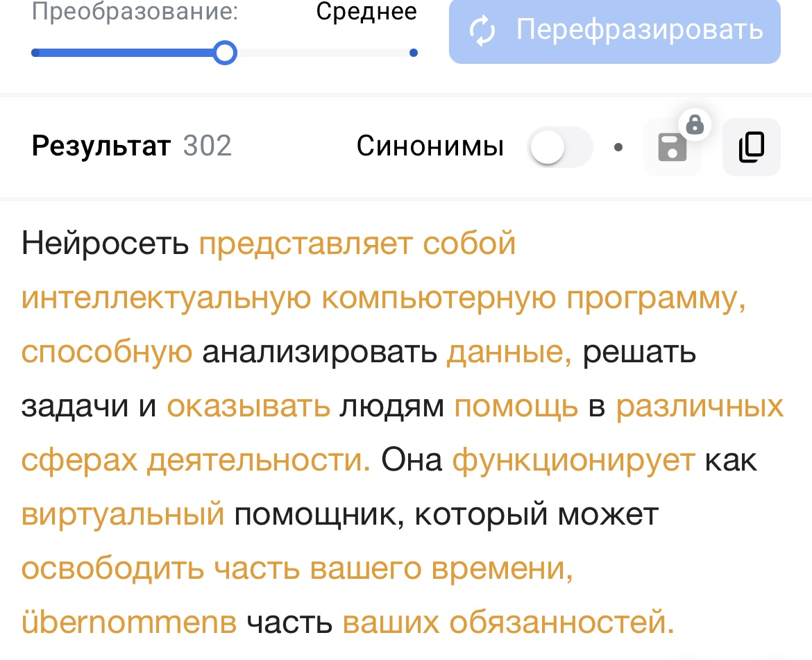Viewport: 812px width, 660px height.
Task: Click the highlighted word übernommenв
Action: [x=129, y=622]
